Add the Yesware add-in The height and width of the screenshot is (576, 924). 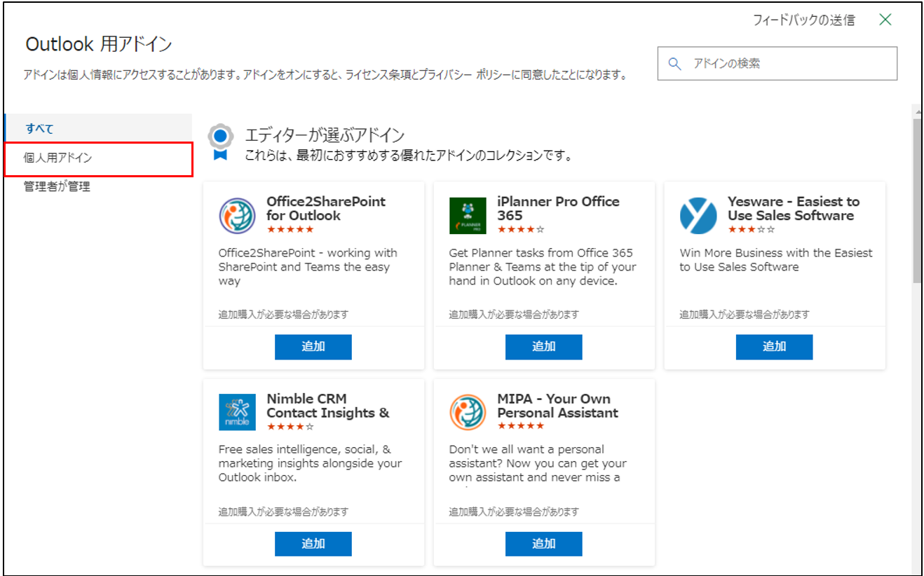(x=774, y=346)
